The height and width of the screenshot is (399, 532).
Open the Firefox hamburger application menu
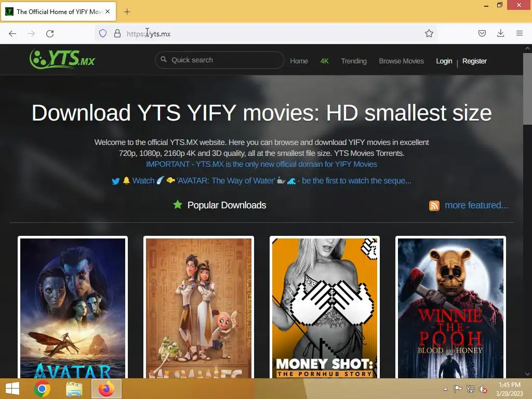coord(519,33)
